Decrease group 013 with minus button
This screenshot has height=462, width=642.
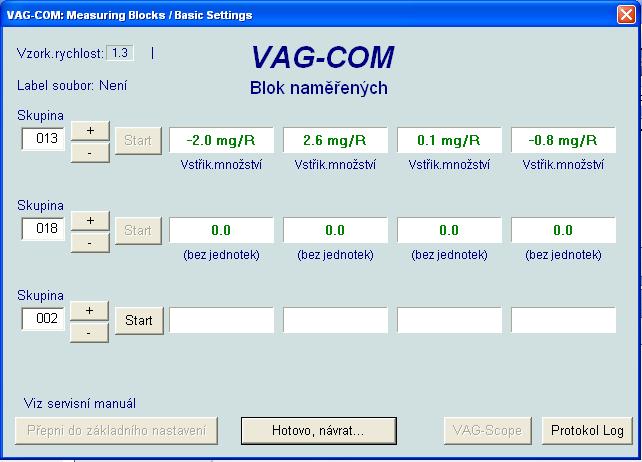pos(90,153)
